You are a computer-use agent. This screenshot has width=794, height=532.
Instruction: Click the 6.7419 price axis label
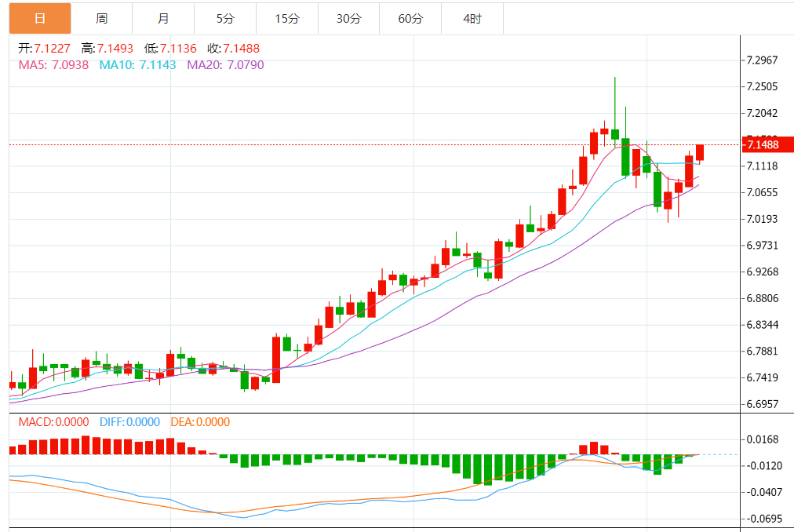point(762,377)
